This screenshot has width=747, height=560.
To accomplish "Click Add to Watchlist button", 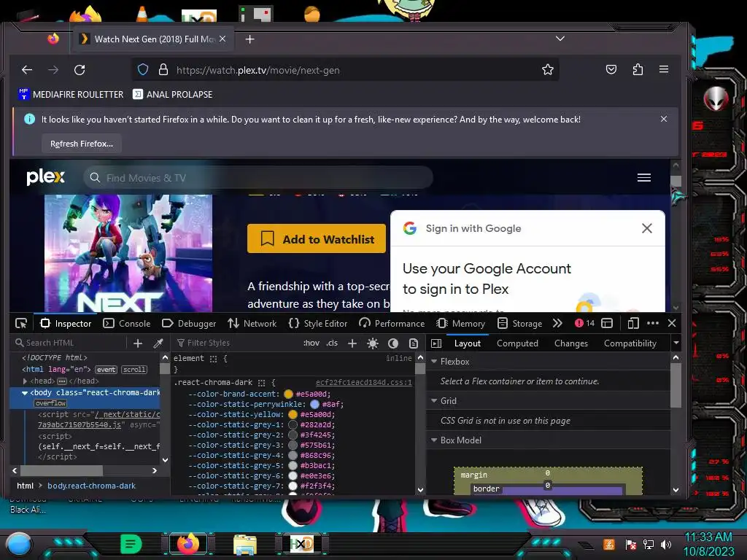I will (x=317, y=238).
